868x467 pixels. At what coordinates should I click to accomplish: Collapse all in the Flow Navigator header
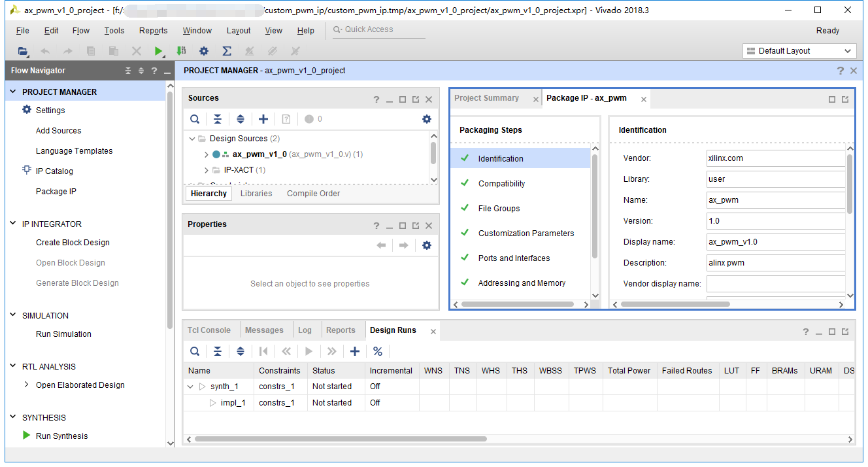[128, 71]
